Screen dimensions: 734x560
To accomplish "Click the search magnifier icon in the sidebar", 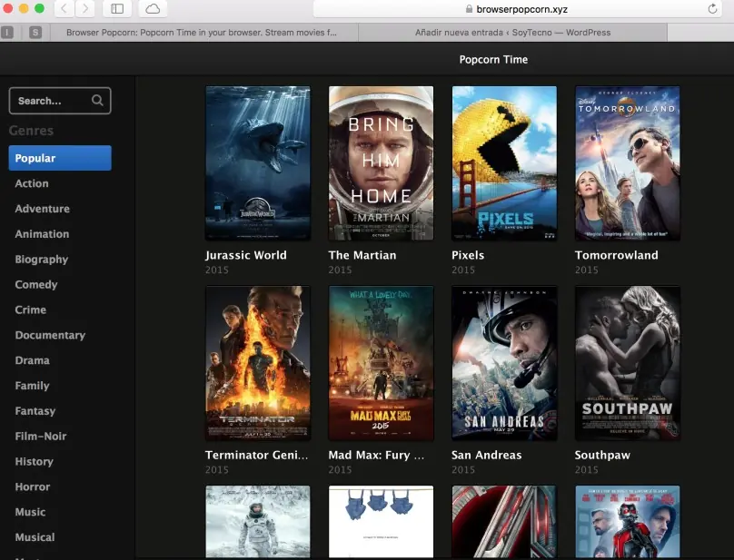I will tap(97, 100).
